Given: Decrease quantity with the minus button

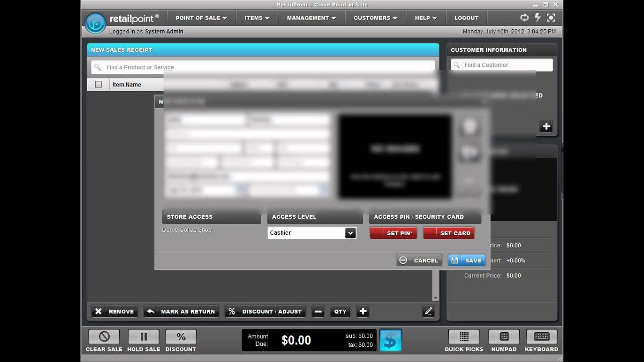Looking at the screenshot, I should pyautogui.click(x=318, y=311).
